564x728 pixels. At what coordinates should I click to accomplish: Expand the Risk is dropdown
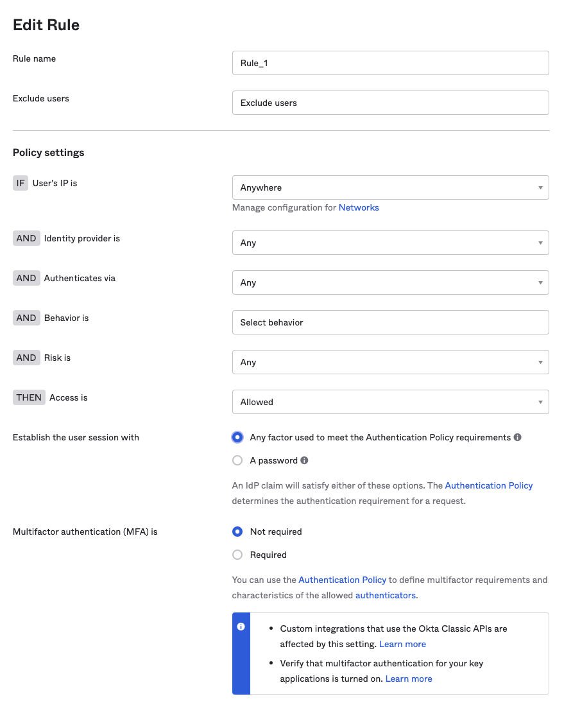[390, 362]
